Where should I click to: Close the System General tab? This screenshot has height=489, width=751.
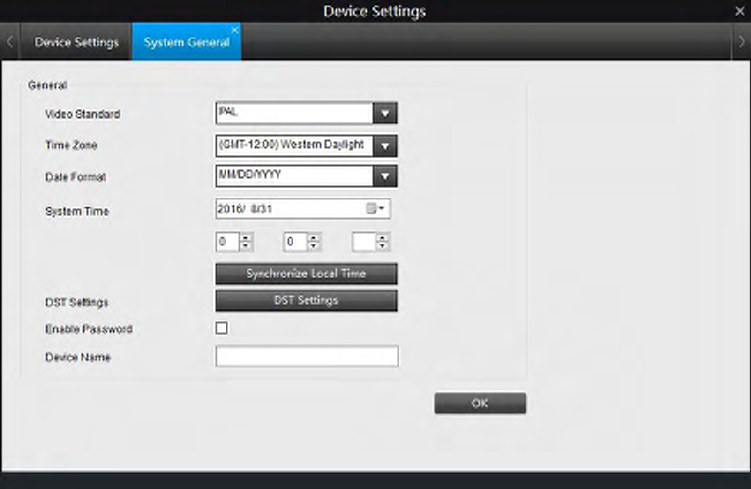pyautogui.click(x=235, y=30)
